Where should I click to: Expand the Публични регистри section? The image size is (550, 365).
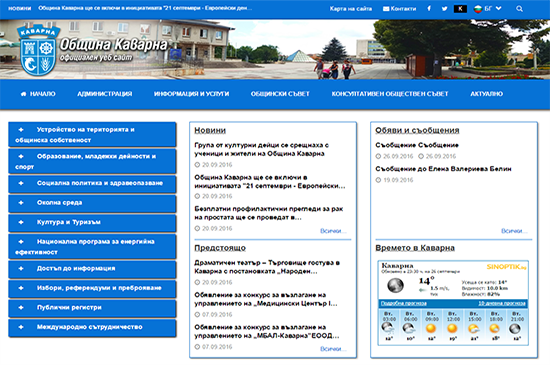pyautogui.click(x=92, y=307)
